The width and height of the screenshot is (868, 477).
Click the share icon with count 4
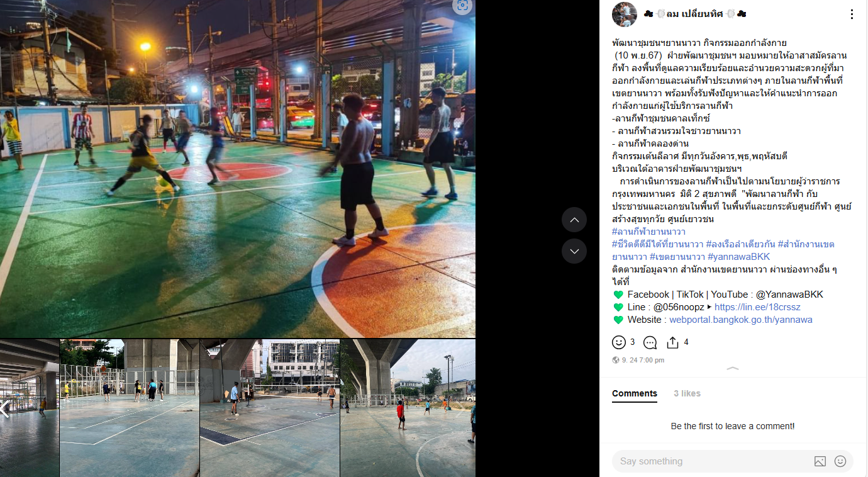(x=672, y=342)
